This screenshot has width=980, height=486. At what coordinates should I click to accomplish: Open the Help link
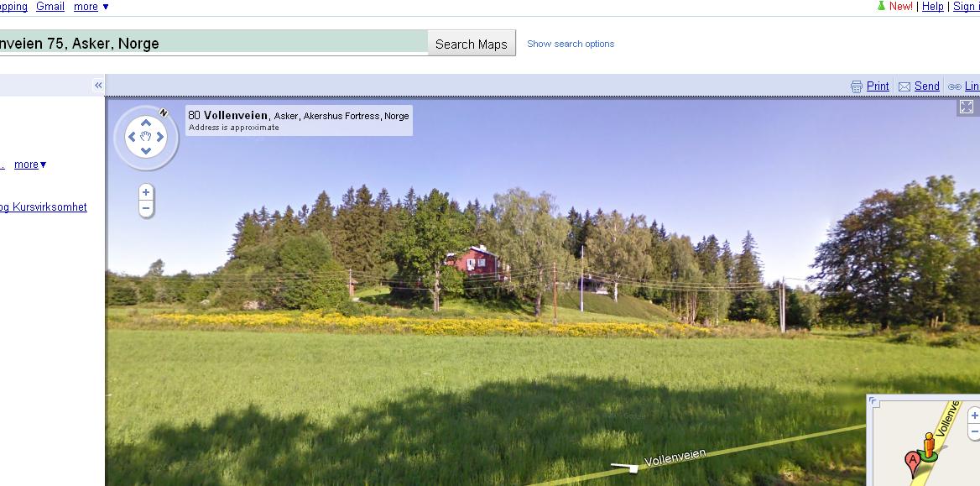(x=932, y=6)
